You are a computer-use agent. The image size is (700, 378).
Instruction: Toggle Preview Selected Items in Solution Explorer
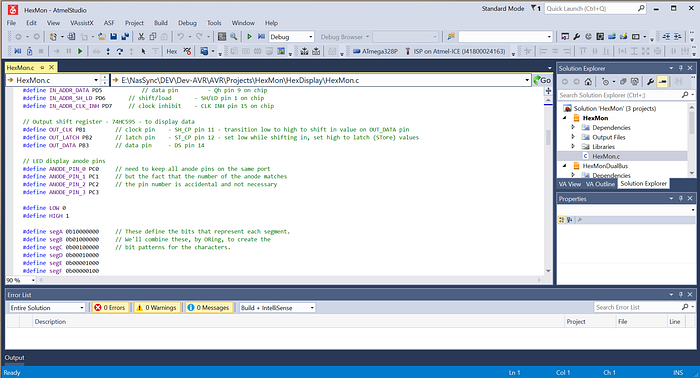(x=662, y=82)
